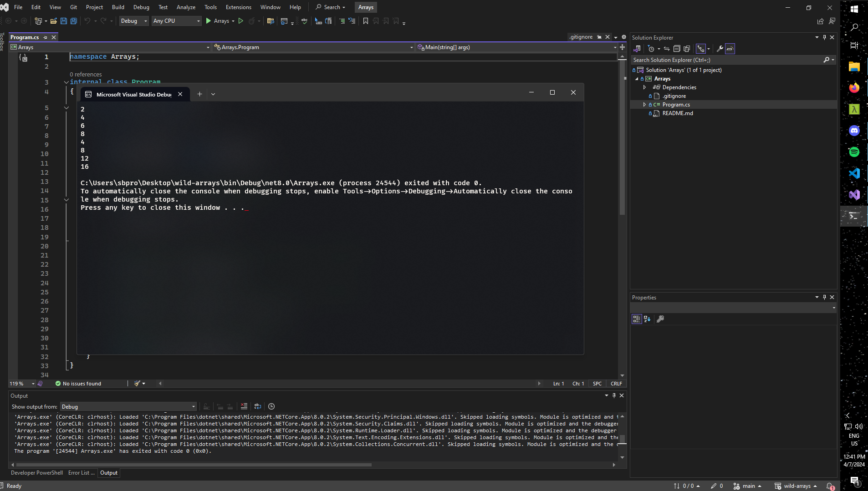Viewport: 868px width, 491px height.
Task: Click the Uncomment selected lines icon
Action: click(352, 21)
